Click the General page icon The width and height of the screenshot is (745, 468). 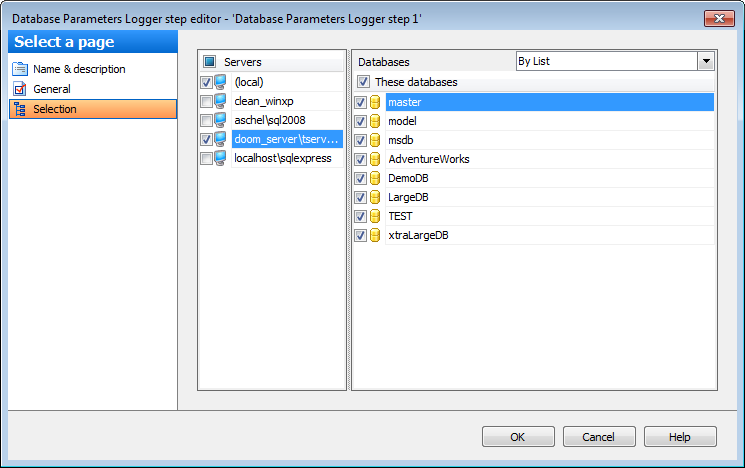click(x=20, y=89)
